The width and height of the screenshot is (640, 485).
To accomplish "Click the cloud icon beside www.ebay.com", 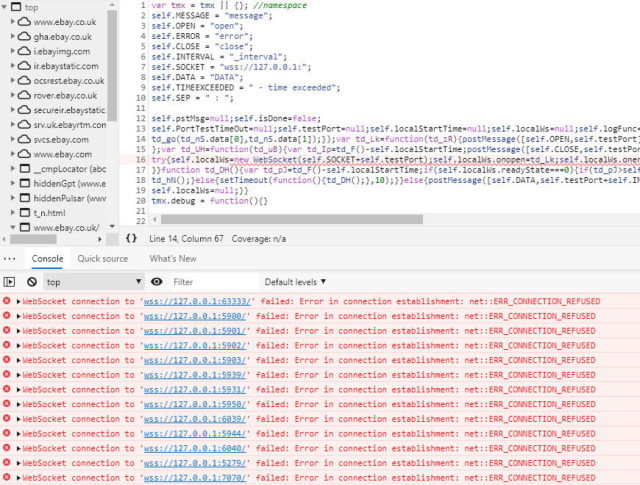I will (24, 154).
